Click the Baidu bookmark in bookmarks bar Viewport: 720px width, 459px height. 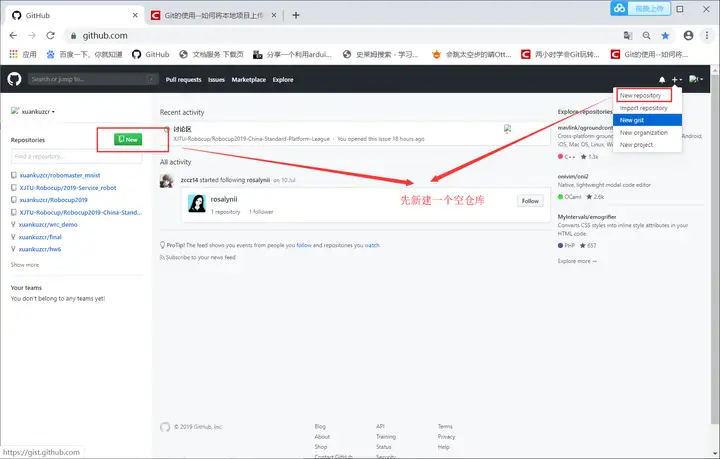pos(84,54)
